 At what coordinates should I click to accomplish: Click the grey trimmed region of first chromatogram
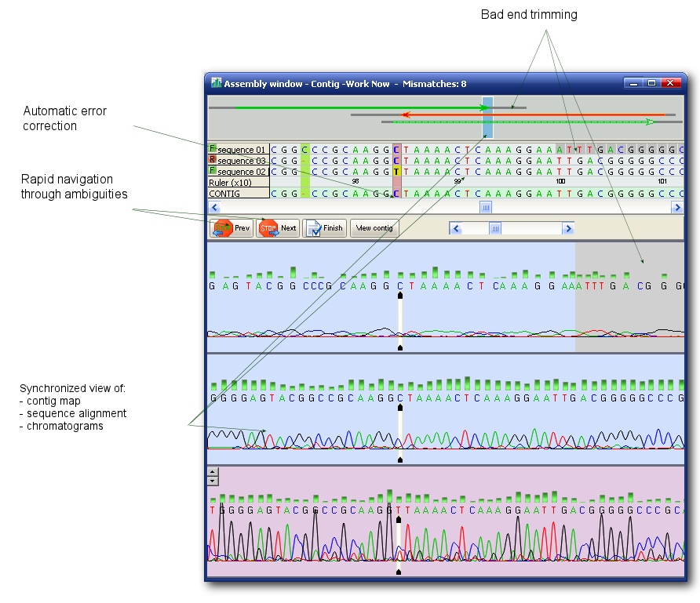tap(629, 296)
